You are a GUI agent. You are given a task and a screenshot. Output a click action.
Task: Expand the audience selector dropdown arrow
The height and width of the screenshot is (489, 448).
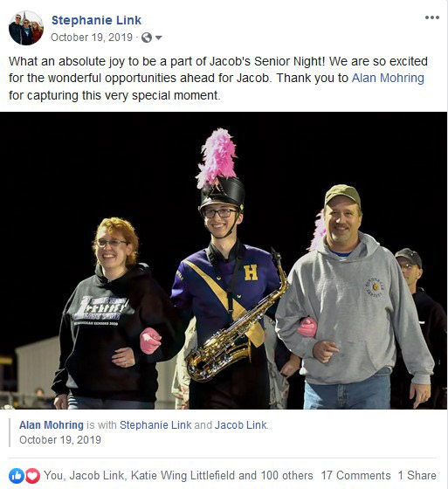(x=158, y=38)
